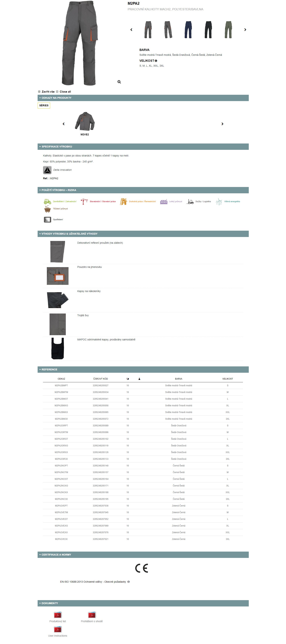Show next product in series carousel

(x=222, y=124)
